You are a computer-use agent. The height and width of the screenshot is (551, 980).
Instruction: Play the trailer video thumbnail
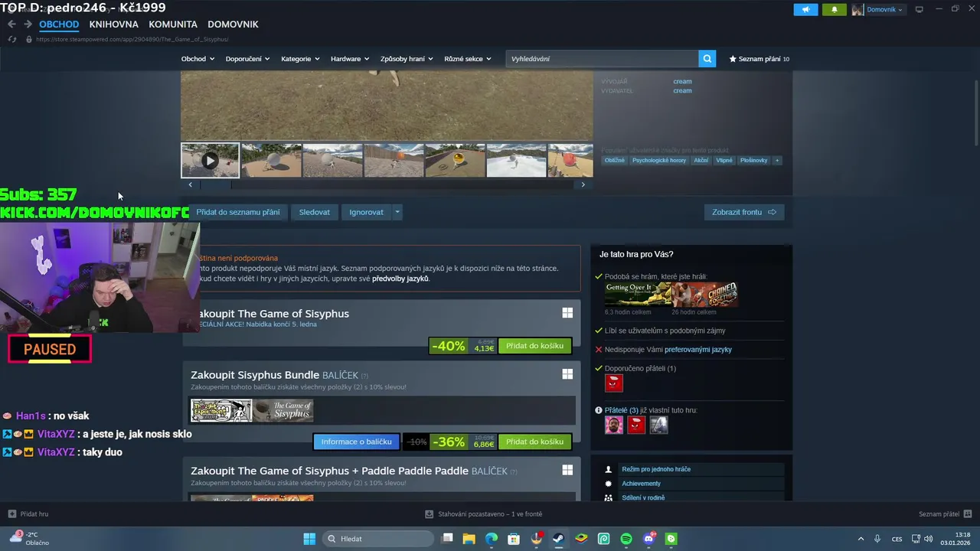[x=210, y=161]
